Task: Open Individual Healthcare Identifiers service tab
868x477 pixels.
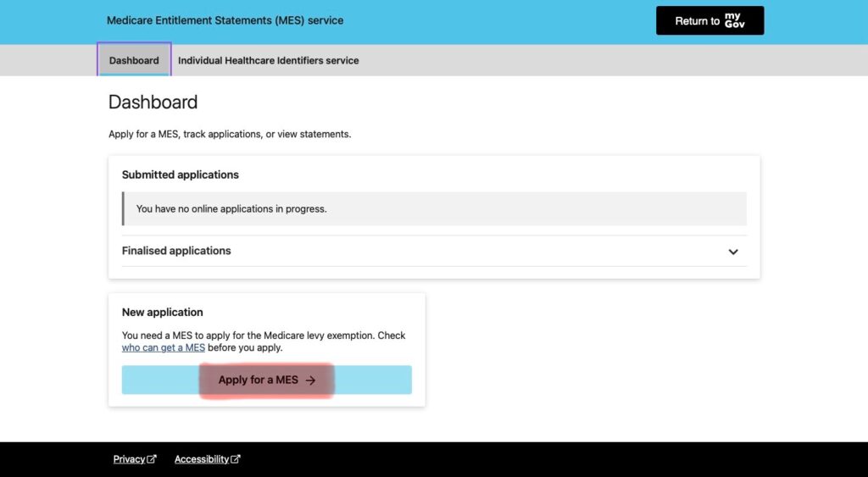Action: (x=269, y=60)
